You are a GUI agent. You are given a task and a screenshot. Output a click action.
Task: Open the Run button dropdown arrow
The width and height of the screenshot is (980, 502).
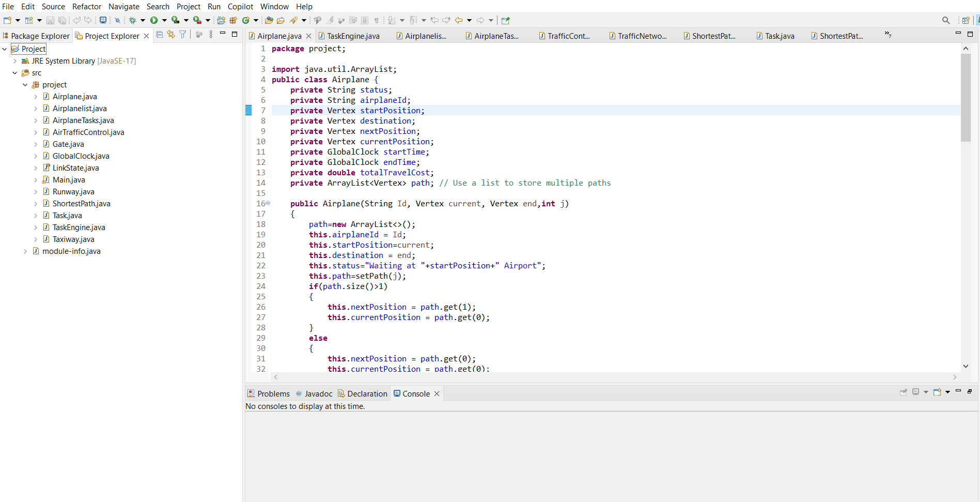tap(164, 20)
